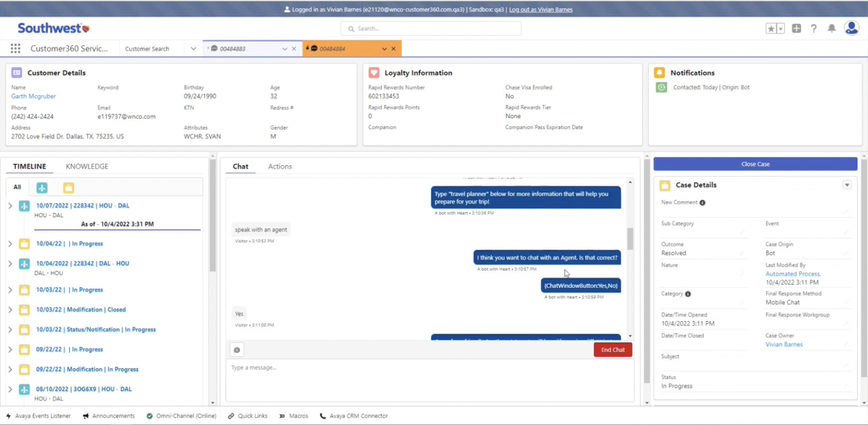This screenshot has height=425, width=868.
Task: Log out as Vivian Barnes link
Action: point(541,9)
